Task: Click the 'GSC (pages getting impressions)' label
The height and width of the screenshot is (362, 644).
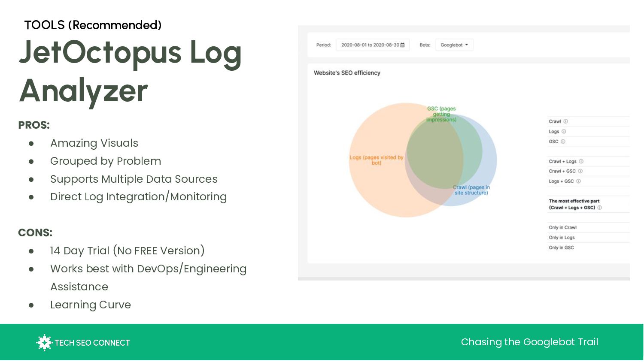Action: [x=441, y=114]
